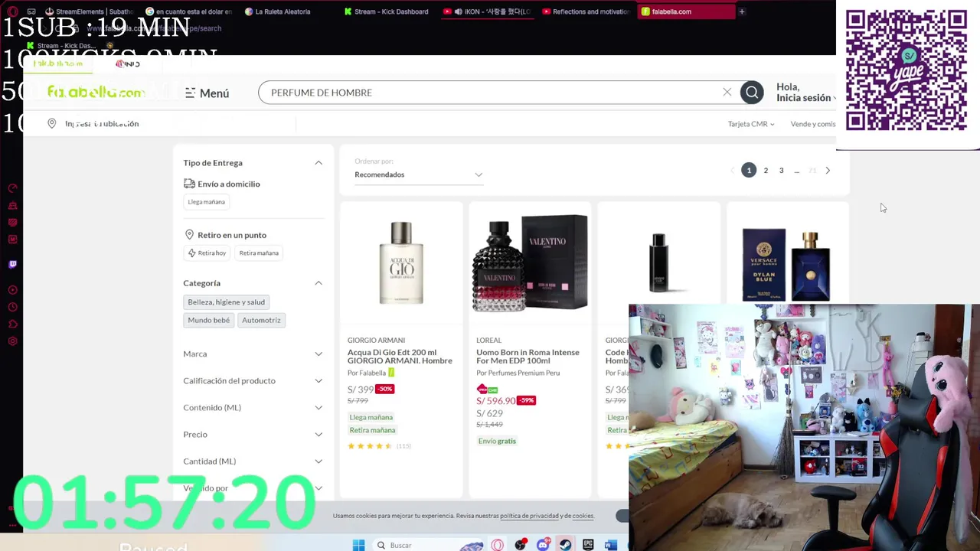Click the Acqua Di Gio perfume image
The width and height of the screenshot is (980, 551).
pyautogui.click(x=401, y=263)
